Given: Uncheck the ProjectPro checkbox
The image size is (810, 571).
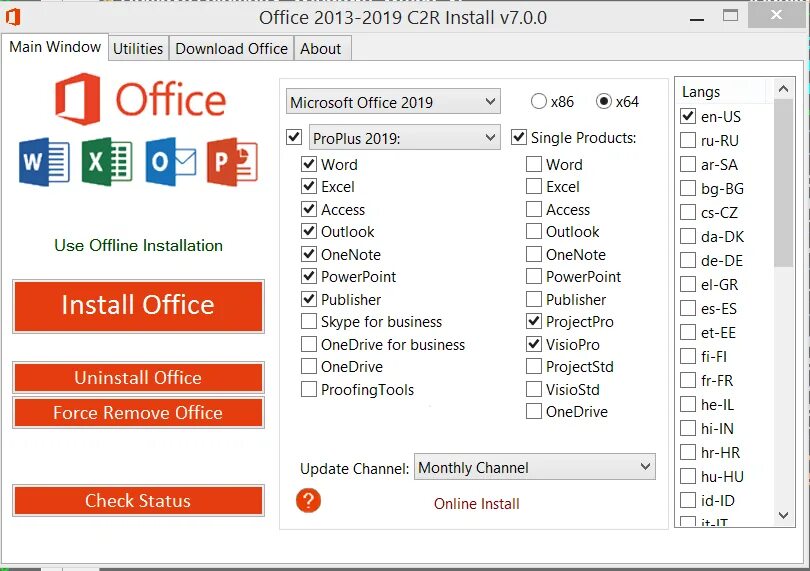Looking at the screenshot, I should [x=534, y=321].
